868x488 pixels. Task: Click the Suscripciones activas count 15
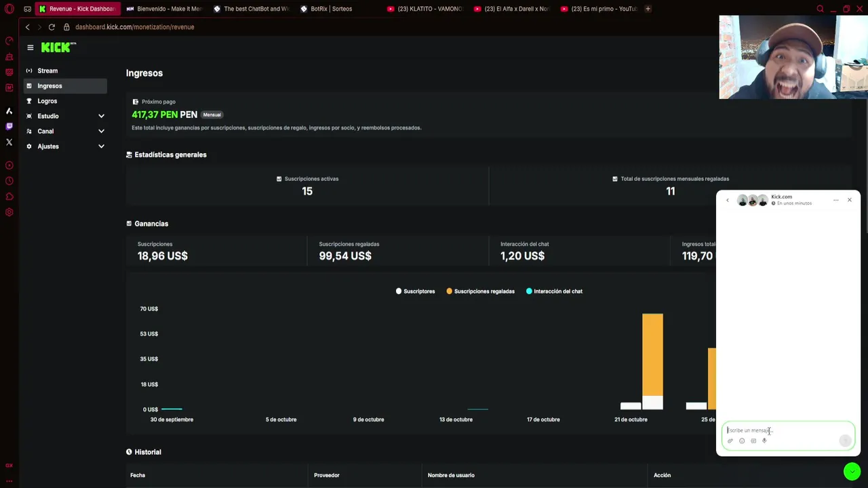click(x=307, y=191)
